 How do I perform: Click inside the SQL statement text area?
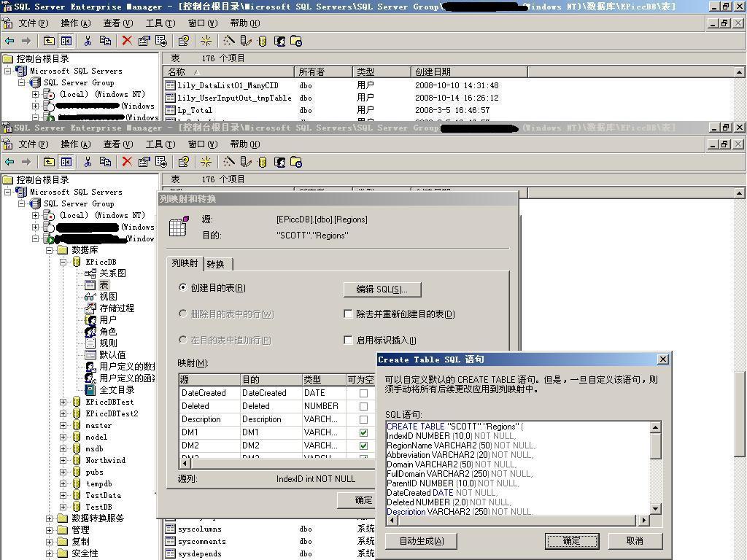coord(518,468)
